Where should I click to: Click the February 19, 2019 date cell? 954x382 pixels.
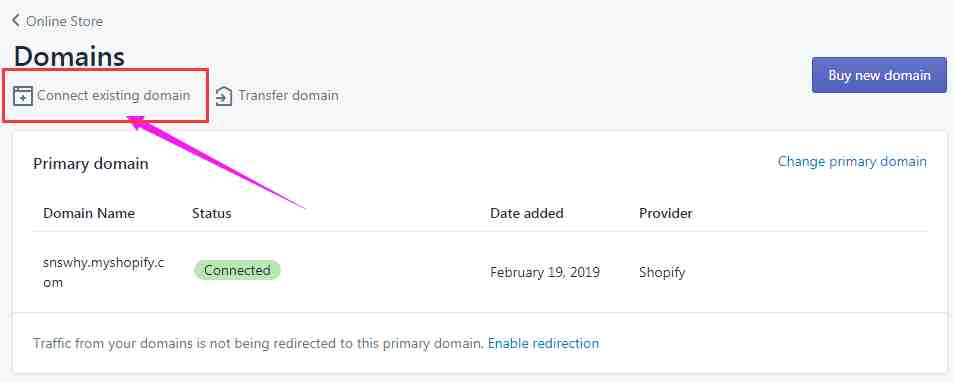click(x=545, y=273)
